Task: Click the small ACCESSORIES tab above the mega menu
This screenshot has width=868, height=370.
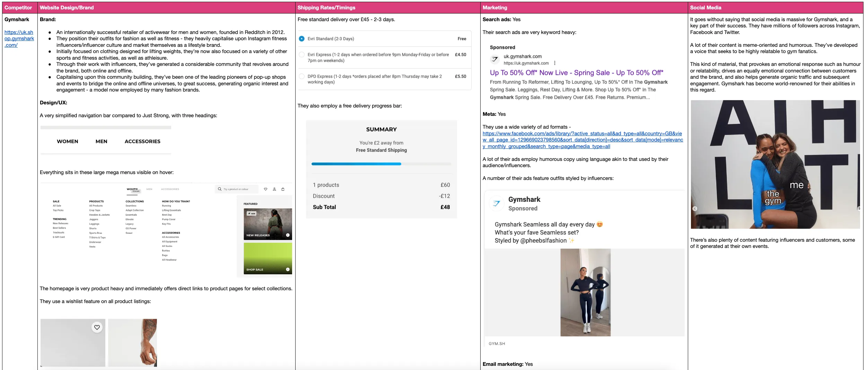Action: pos(170,189)
